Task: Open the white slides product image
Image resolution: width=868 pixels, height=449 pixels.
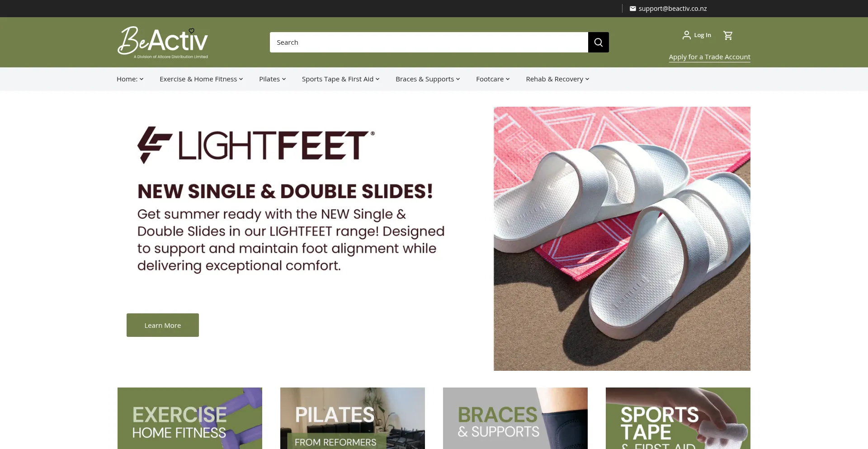Action: pyautogui.click(x=622, y=239)
